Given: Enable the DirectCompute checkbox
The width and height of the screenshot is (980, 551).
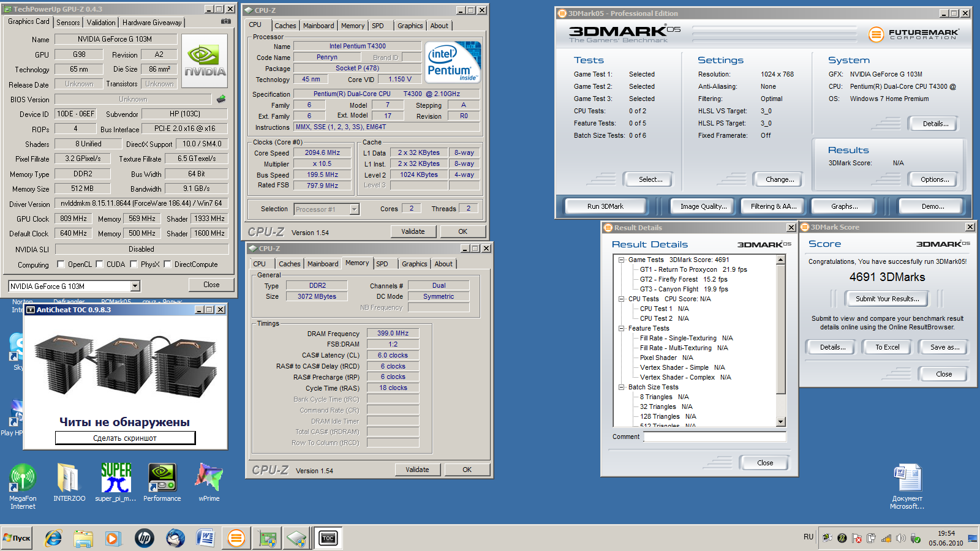Looking at the screenshot, I should 167,264.
